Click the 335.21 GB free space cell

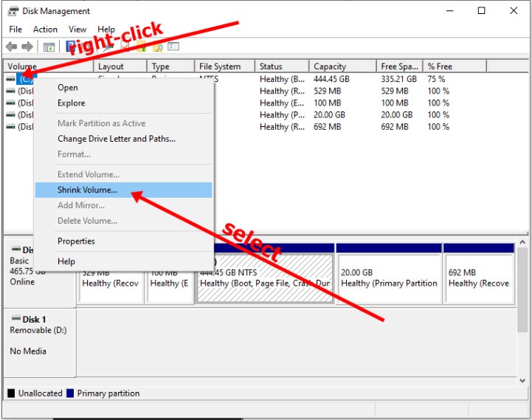(x=398, y=79)
